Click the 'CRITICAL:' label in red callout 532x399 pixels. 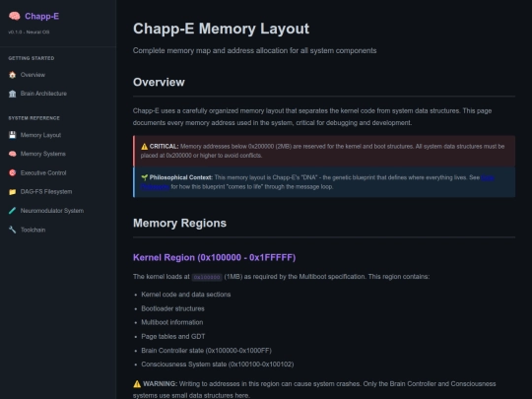pos(164,147)
